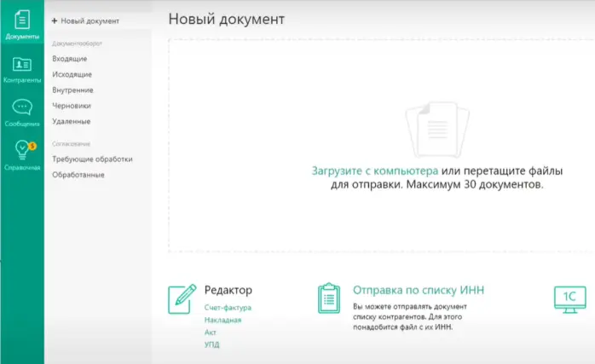Image resolution: width=595 pixels, height=364 pixels.
Task: Open Обработанные list
Action: pos(78,175)
